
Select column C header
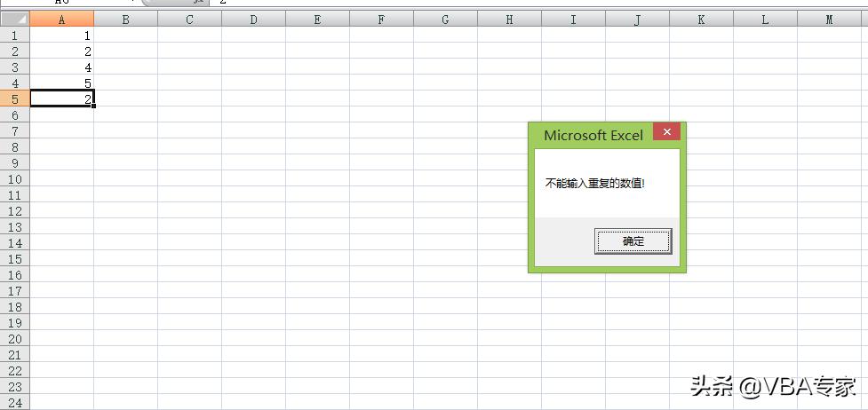click(x=190, y=20)
